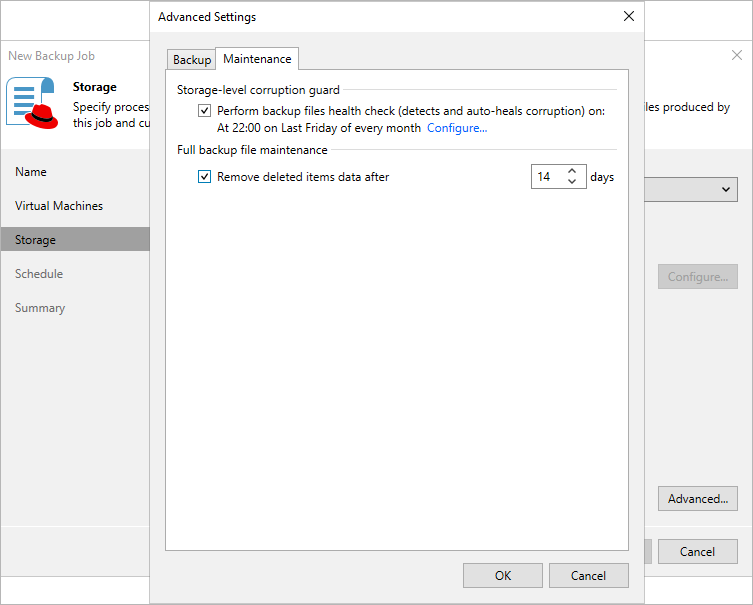
Task: Uncheck Remove deleted items data after
Action: tap(204, 177)
